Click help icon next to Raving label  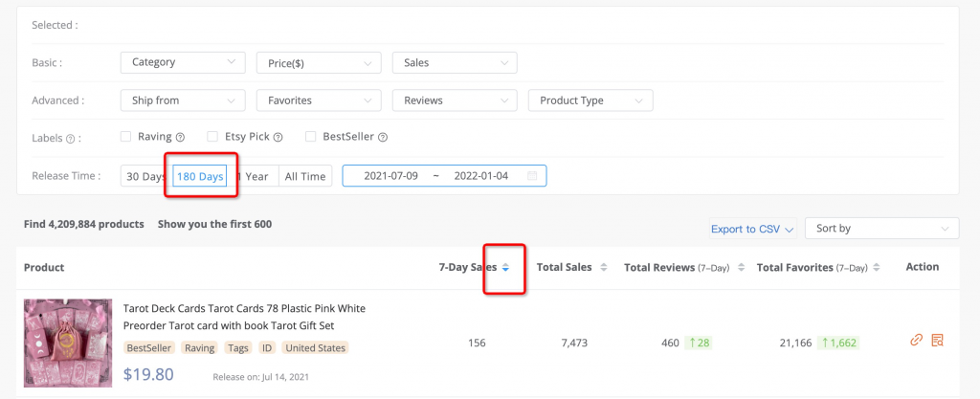(x=180, y=138)
